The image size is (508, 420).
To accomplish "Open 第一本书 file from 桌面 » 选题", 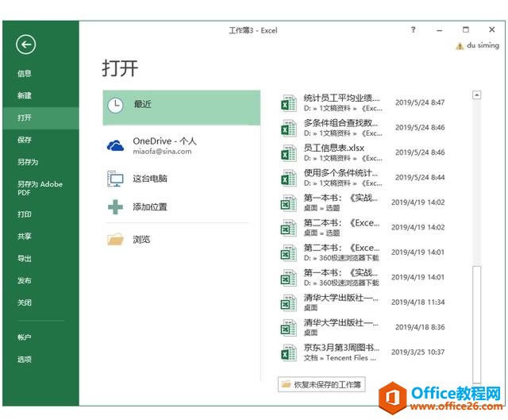I will [x=363, y=202].
